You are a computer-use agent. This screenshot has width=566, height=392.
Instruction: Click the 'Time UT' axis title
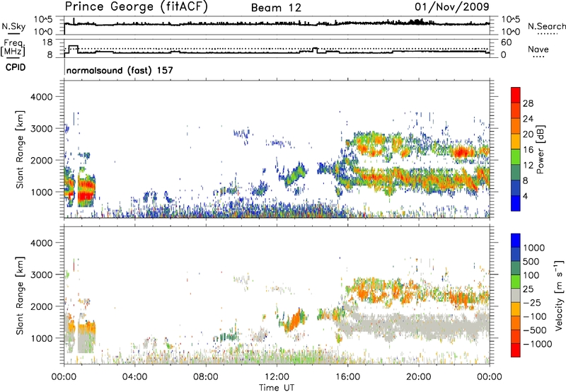[x=277, y=388]
